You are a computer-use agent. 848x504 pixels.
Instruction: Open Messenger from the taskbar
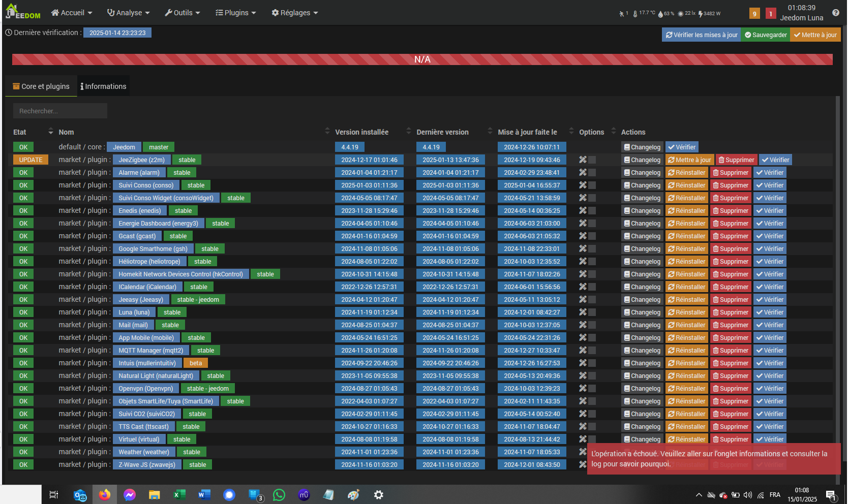(130, 494)
